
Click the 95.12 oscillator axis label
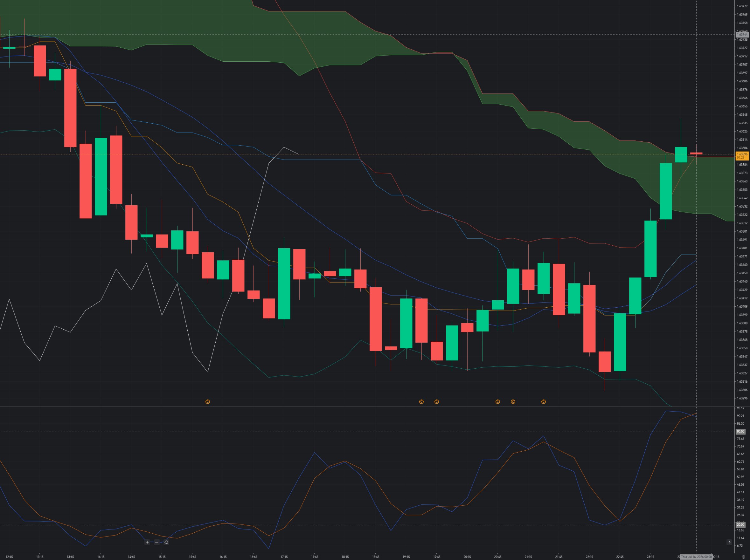tap(740, 408)
